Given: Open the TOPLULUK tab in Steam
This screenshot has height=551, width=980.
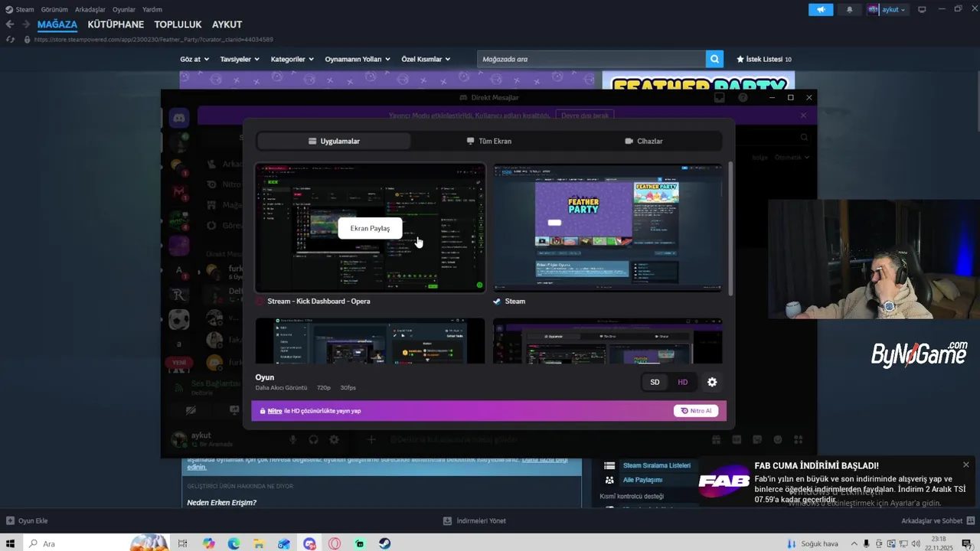Looking at the screenshot, I should point(178,24).
